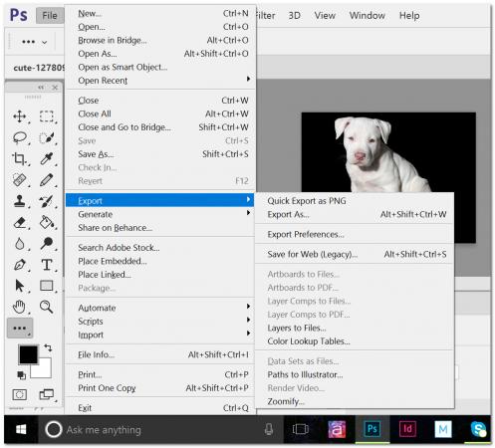Select the Eyedropper tool

[x=47, y=159]
